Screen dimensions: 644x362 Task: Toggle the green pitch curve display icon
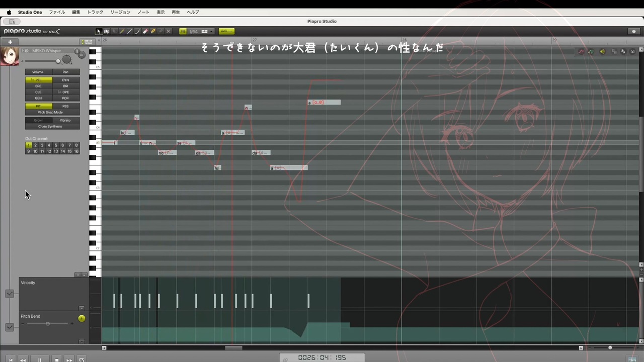pos(591,52)
